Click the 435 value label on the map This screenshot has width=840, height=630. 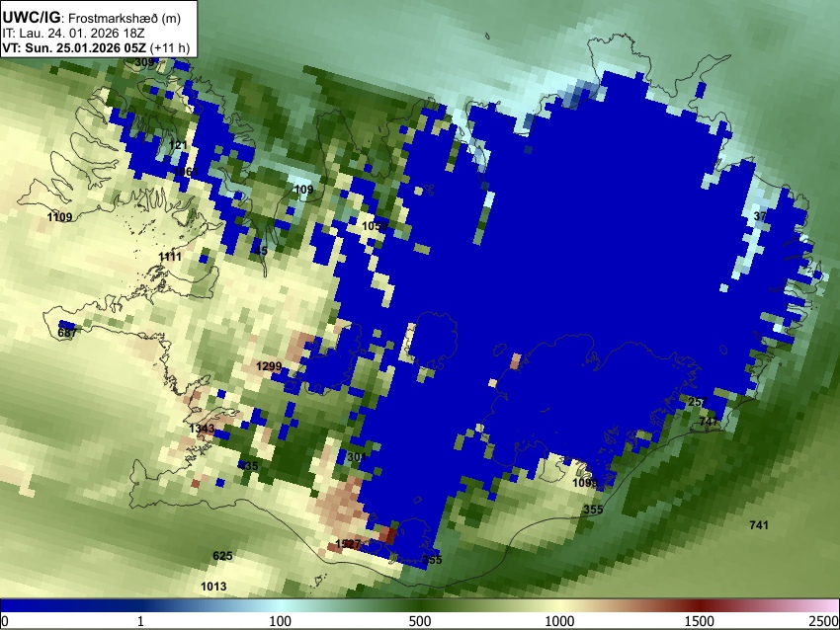click(249, 466)
